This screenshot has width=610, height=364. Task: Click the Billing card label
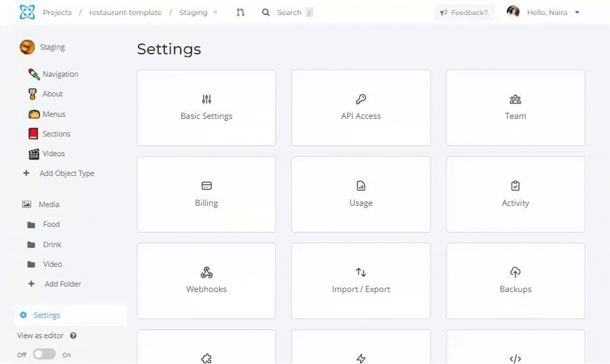207,203
